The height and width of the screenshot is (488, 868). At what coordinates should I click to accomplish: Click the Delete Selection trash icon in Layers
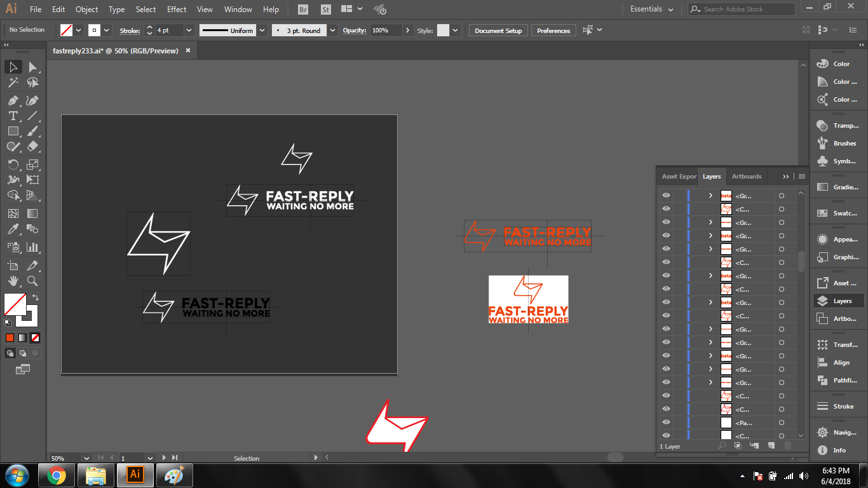[x=788, y=446]
